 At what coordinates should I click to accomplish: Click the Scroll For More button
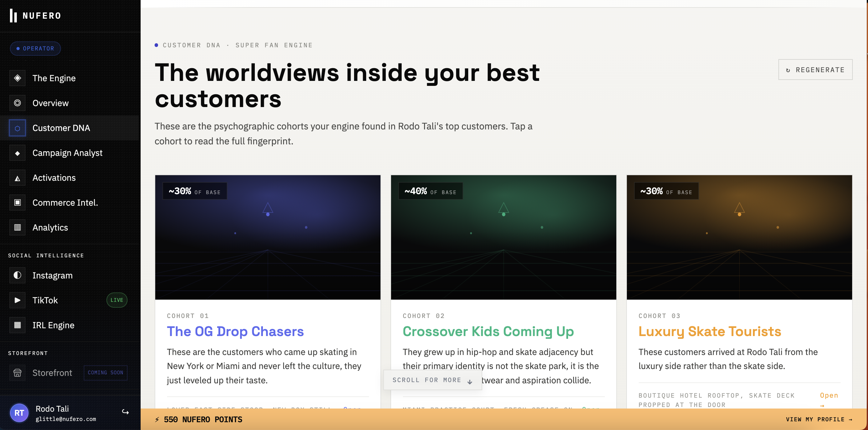pos(433,380)
